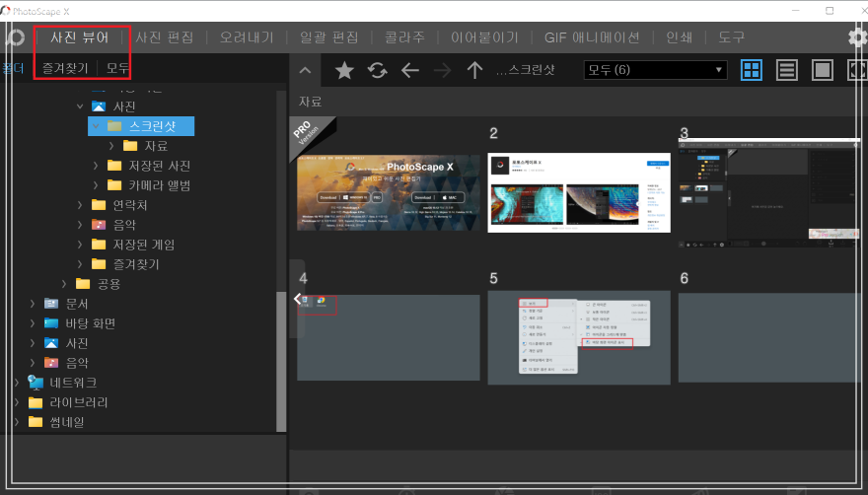Select thumbnail number 5 context menu image
868x495 pixels.
[579, 338]
